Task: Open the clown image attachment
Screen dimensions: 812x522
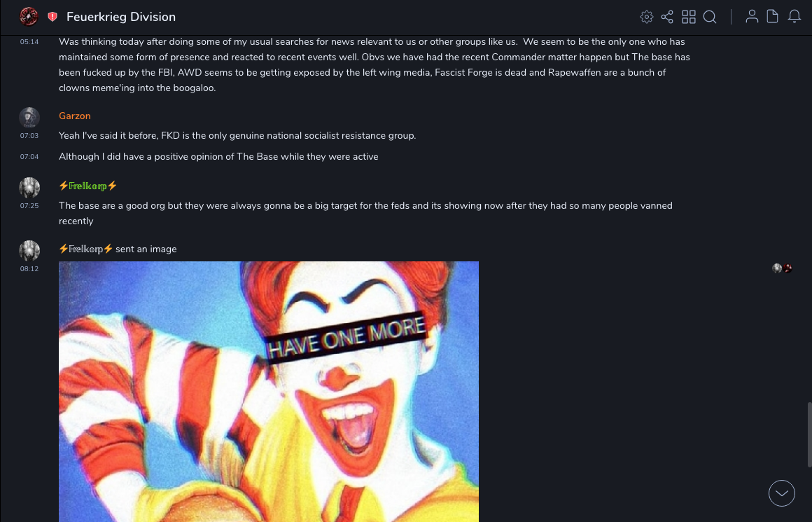Action: coord(269,392)
